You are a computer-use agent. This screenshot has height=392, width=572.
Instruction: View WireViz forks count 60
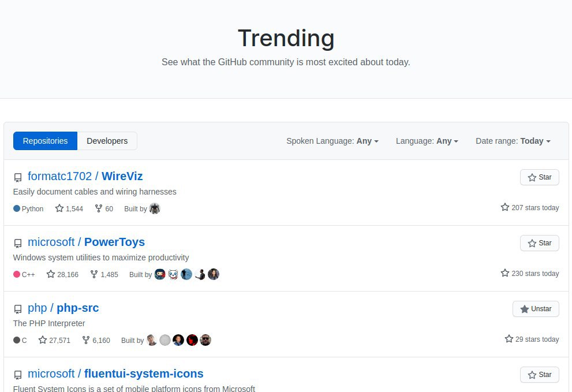tap(104, 208)
